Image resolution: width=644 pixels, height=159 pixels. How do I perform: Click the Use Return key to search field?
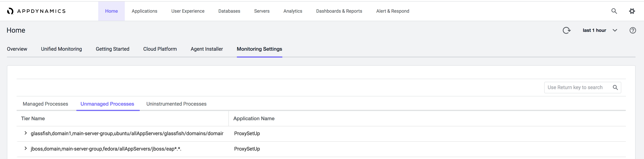[583, 88]
